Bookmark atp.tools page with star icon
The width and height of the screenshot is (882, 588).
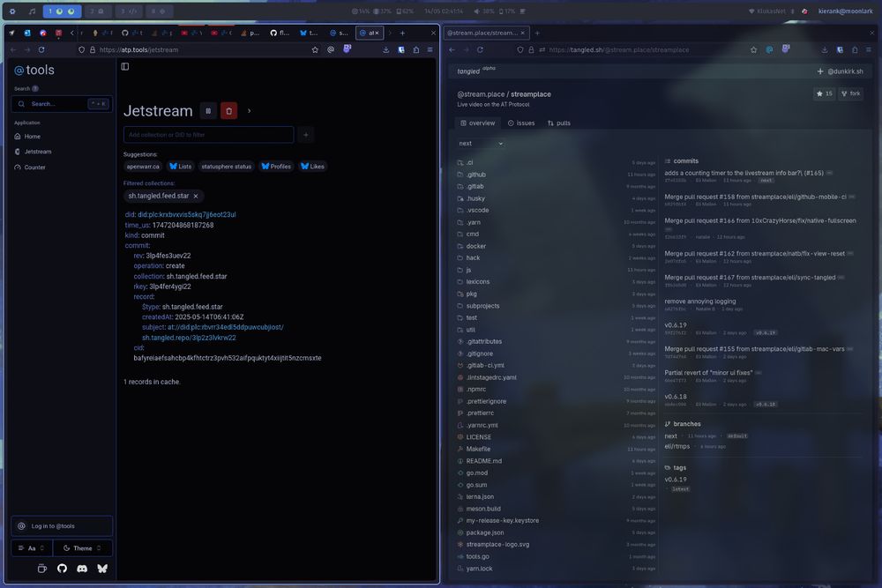pos(315,49)
